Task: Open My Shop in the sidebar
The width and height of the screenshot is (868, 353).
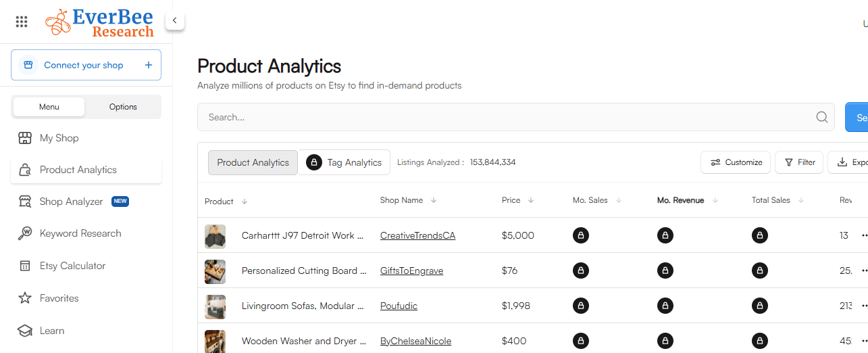Action: [x=86, y=138]
